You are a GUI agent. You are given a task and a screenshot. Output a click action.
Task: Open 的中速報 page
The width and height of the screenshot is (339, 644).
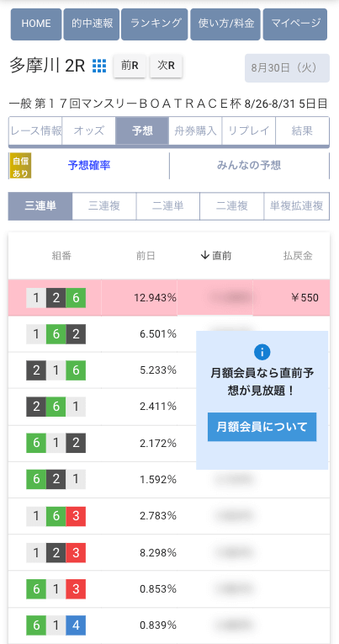pos(92,24)
